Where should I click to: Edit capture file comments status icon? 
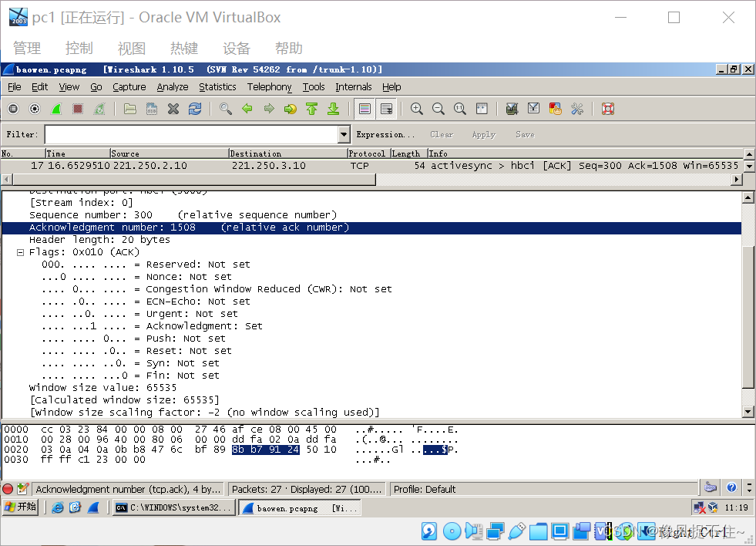click(22, 489)
